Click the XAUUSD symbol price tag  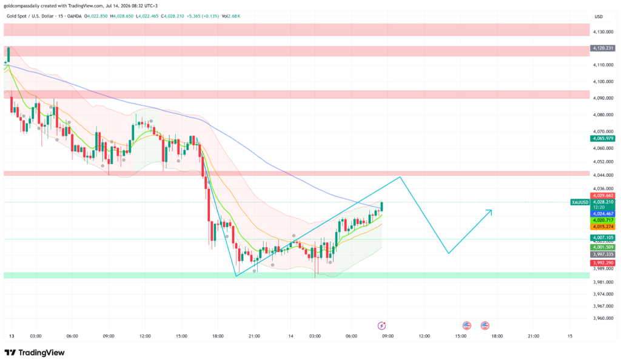(580, 202)
